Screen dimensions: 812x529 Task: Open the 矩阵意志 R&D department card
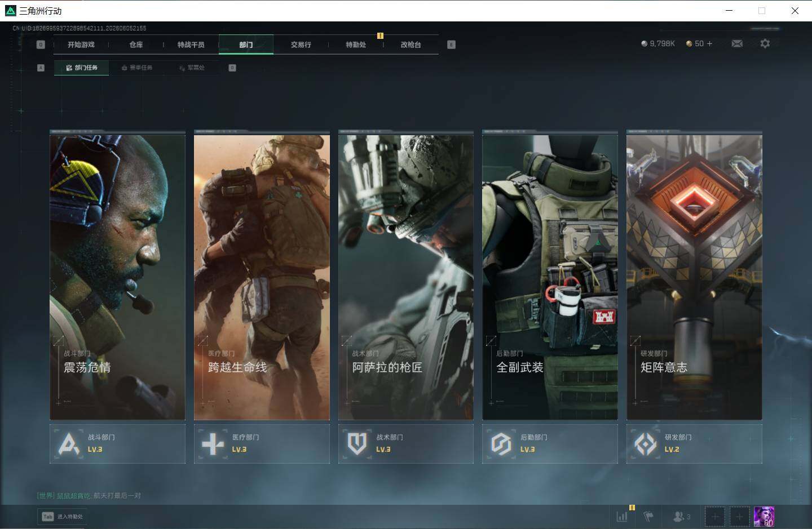coord(694,277)
